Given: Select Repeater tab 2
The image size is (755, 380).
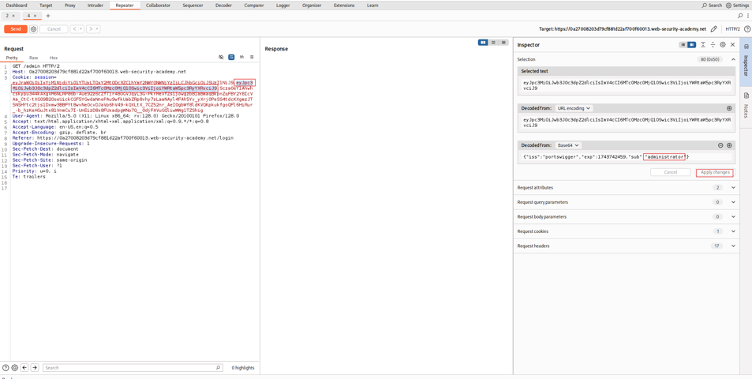Looking at the screenshot, I should click(x=10, y=16).
